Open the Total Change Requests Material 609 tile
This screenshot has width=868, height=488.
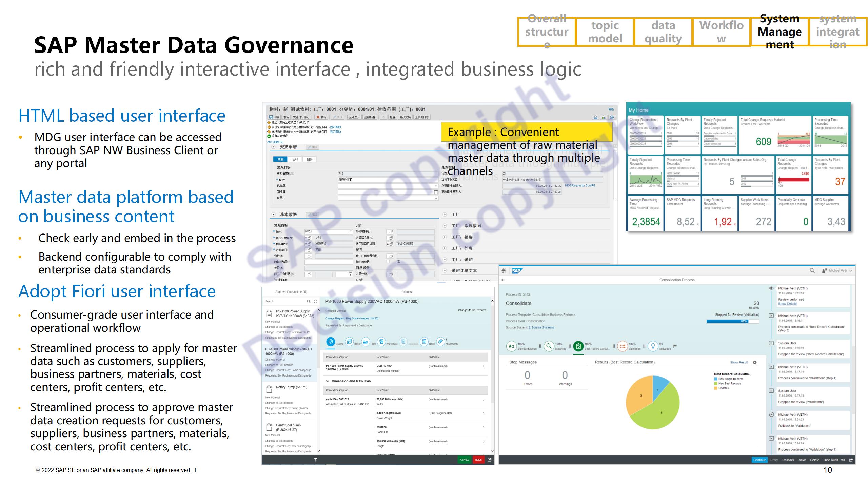[x=775, y=136]
